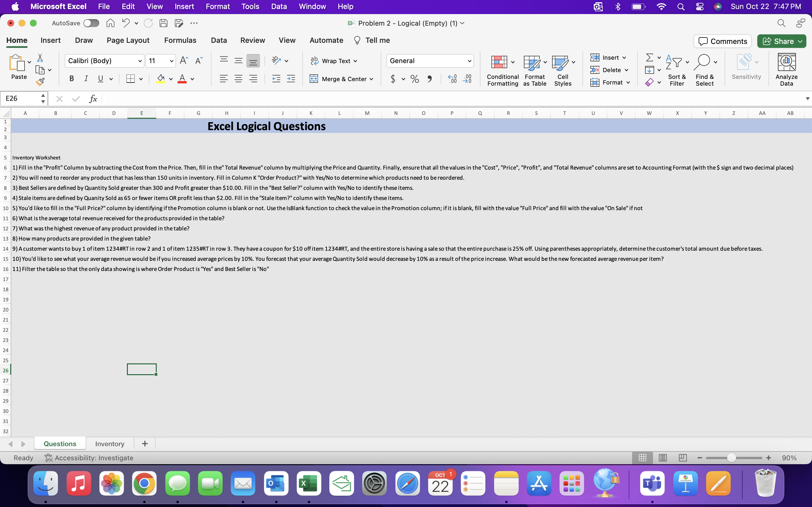Expand the Wrap Text dropdown arrow
The image size is (812, 507).
click(355, 61)
